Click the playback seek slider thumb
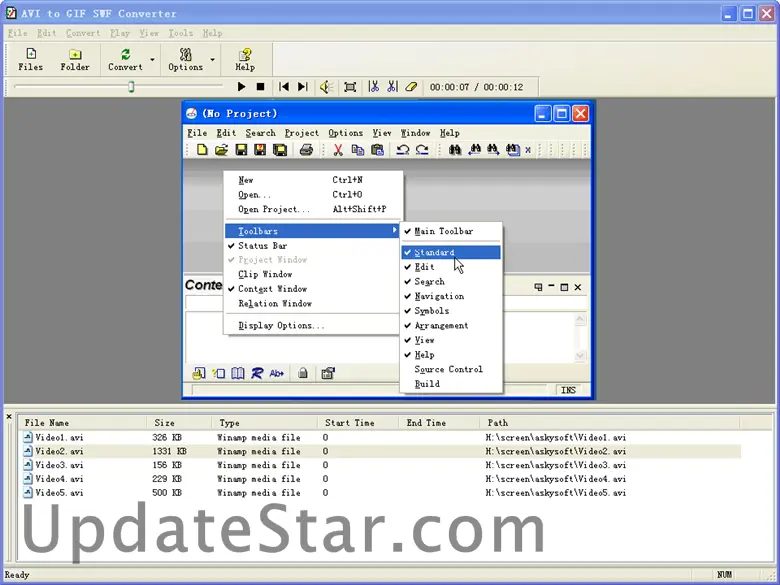Viewport: 780px width, 585px height. click(x=131, y=87)
